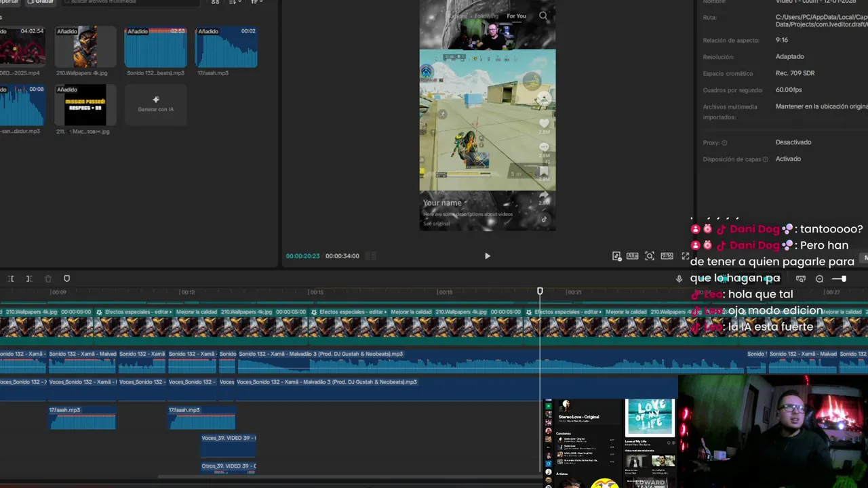Click the current timecode 00:00:20:23
Viewport: 868px width, 488px height.
point(302,256)
